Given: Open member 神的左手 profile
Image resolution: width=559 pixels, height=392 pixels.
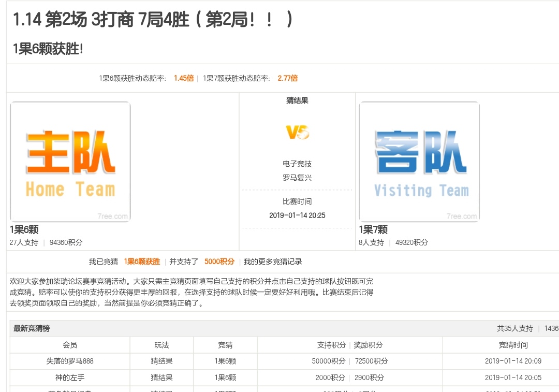Looking at the screenshot, I should tap(70, 378).
